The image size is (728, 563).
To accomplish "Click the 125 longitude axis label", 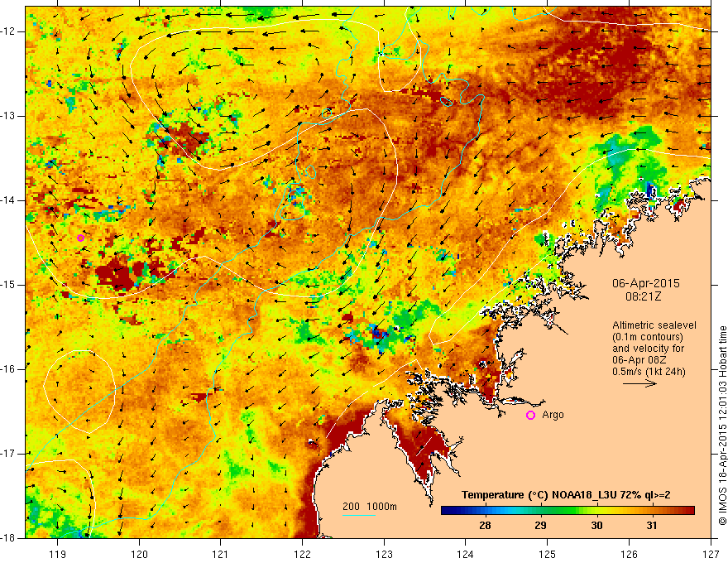I will [x=547, y=554].
